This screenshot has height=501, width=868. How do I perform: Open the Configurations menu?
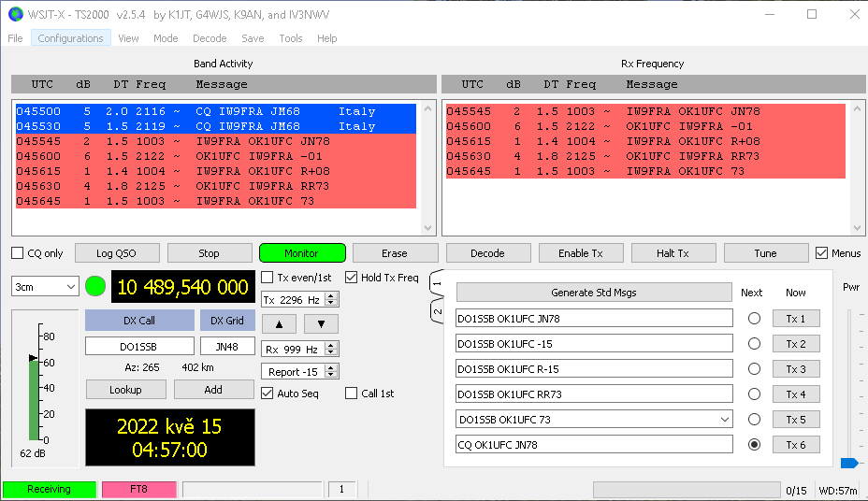70,38
